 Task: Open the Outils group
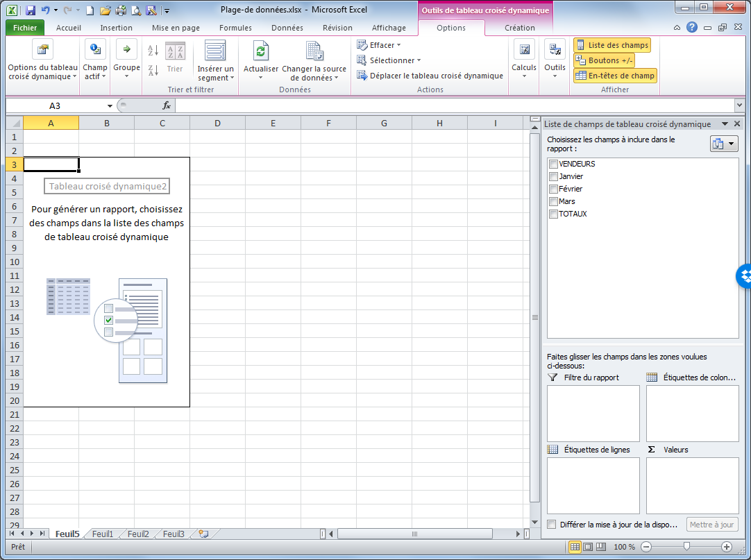coord(555,60)
